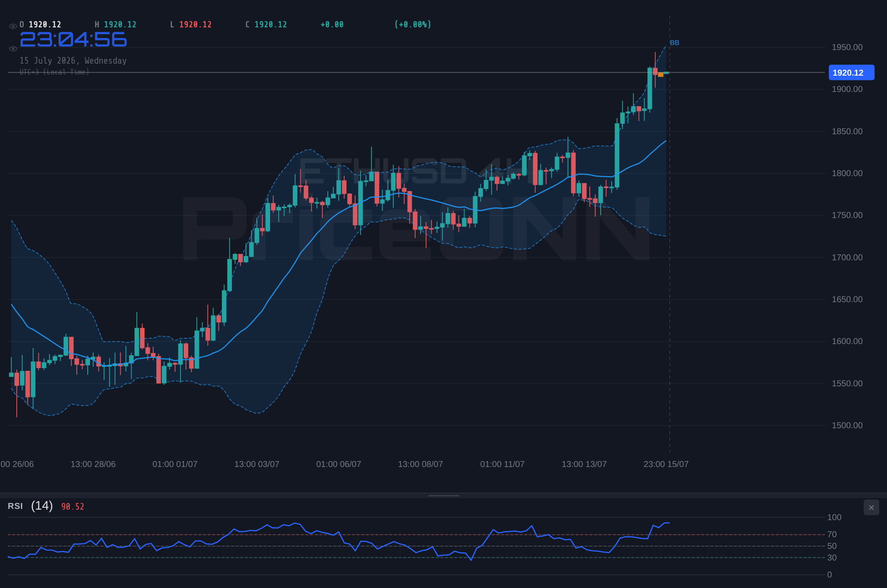This screenshot has width=887, height=588.
Task: Click the RSI 70 scale label
Action: pos(832,534)
